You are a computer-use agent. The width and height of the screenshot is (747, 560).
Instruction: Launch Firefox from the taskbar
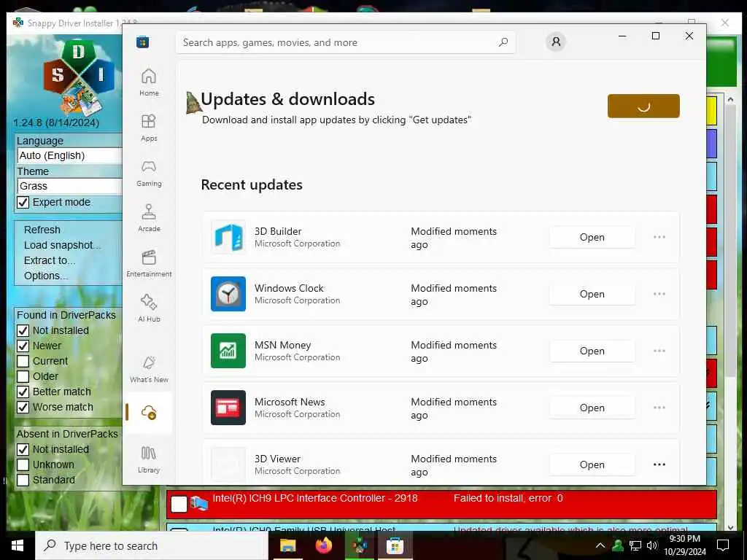(x=324, y=545)
